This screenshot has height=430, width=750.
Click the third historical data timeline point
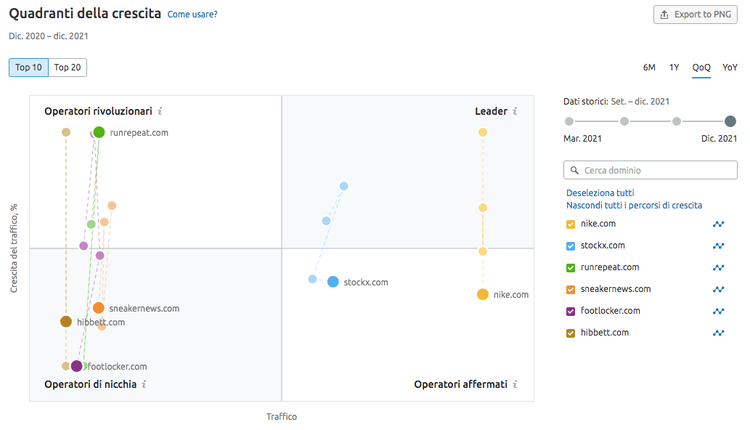(x=676, y=121)
